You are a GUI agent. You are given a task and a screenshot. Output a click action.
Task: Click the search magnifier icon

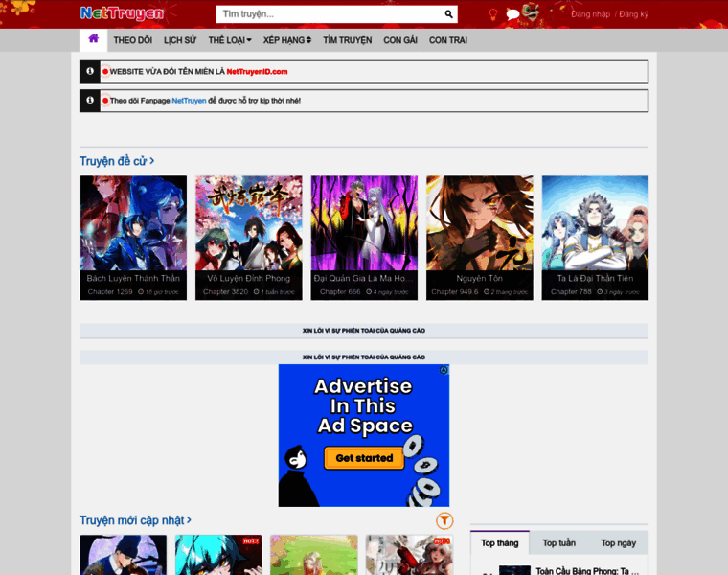coord(448,14)
